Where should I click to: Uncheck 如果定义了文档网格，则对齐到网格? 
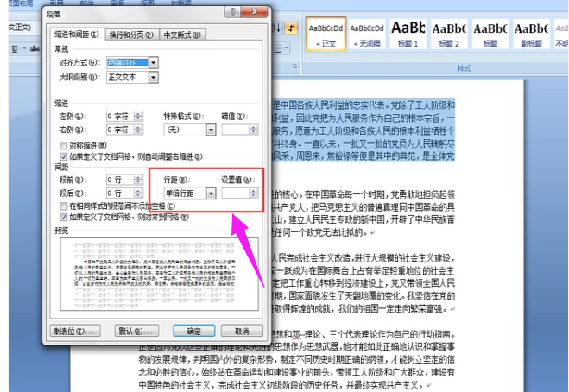click(62, 219)
